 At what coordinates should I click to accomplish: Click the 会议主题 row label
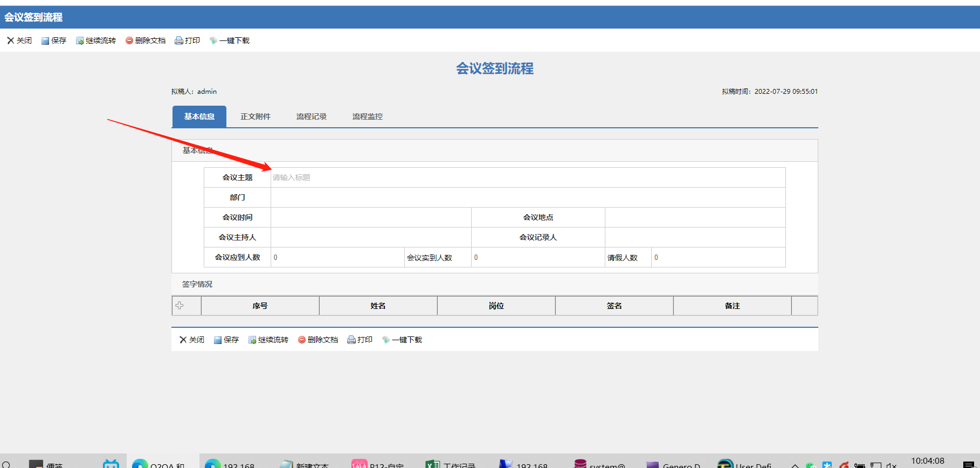tap(237, 177)
